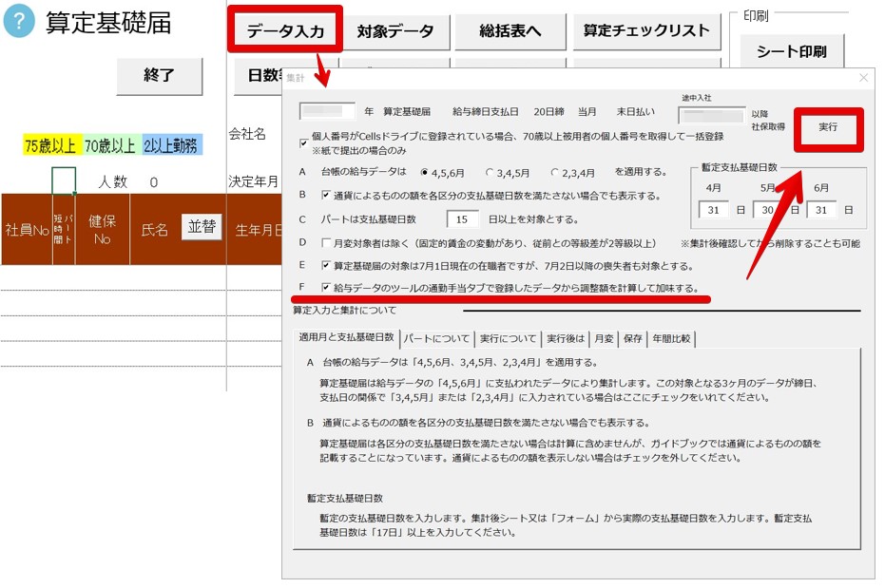885x588 pixels.
Task: Toggle option D 月変対象者は除く checkbox
Action: pyautogui.click(x=326, y=243)
